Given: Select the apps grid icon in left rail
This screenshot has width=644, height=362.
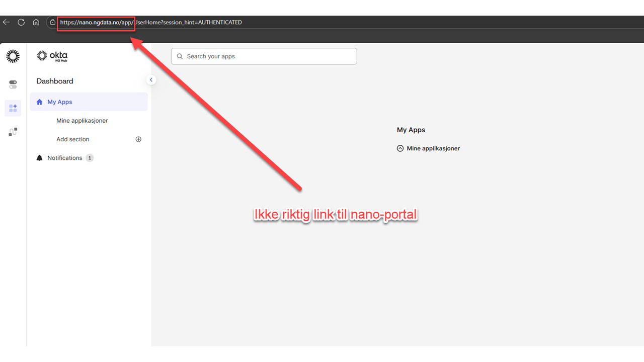Looking at the screenshot, I should point(13,108).
